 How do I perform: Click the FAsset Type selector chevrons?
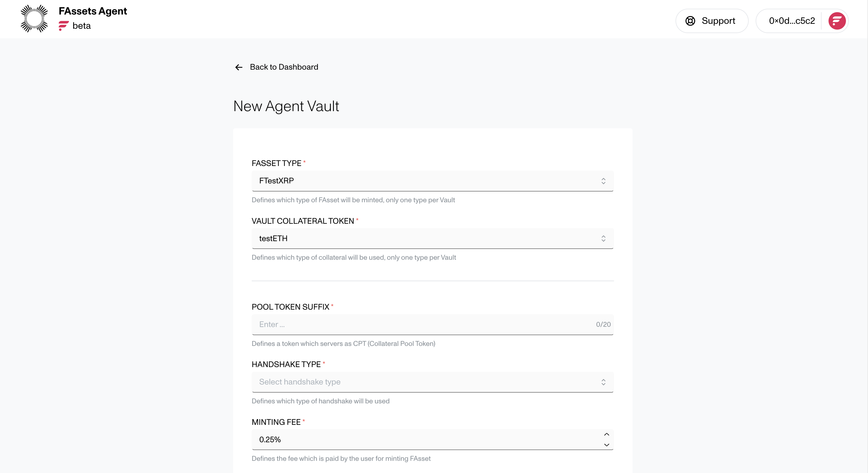[603, 181]
